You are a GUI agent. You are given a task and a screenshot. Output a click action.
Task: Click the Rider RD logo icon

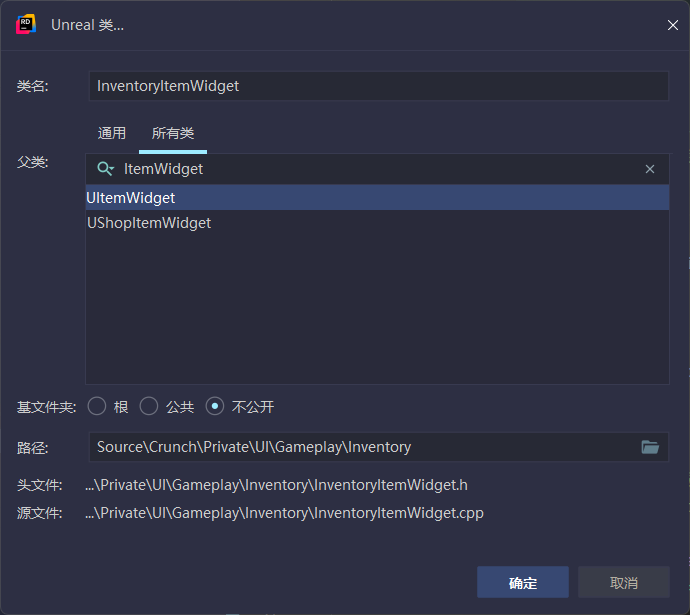tap(26, 25)
